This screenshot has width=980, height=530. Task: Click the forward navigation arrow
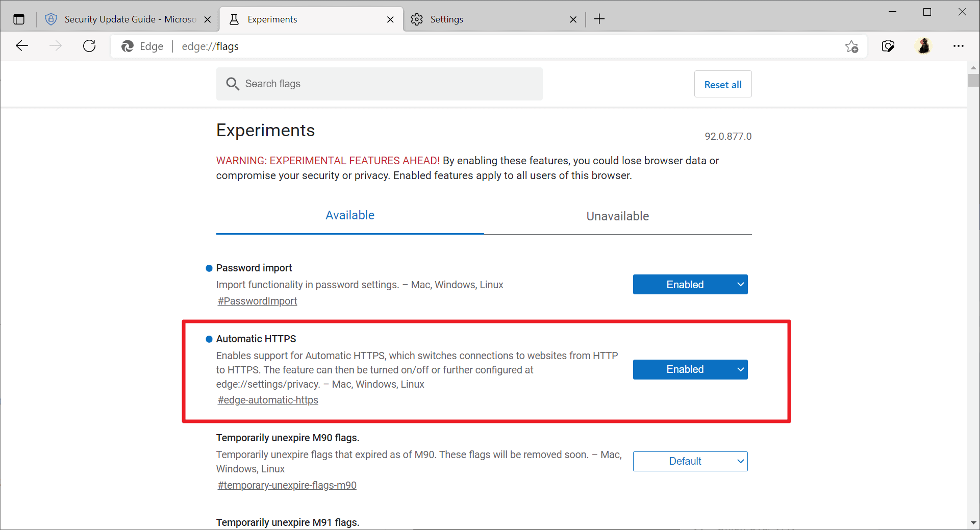coord(56,46)
